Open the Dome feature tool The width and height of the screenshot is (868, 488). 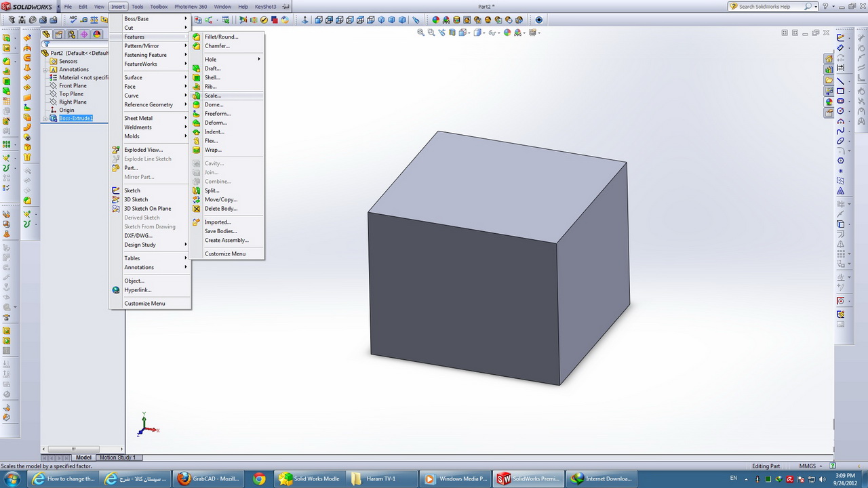click(213, 104)
